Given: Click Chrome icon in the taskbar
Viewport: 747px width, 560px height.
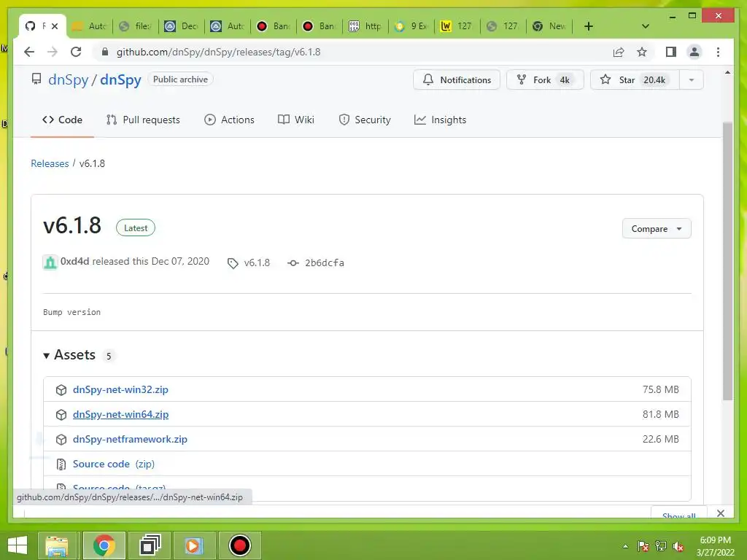Looking at the screenshot, I should pos(104,545).
